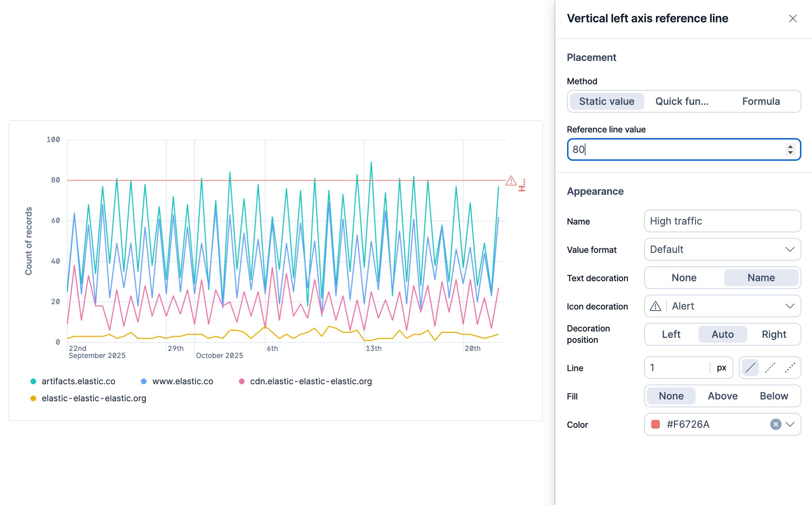The height and width of the screenshot is (505, 812).
Task: Switch method to Quick function tab
Action: coord(682,101)
